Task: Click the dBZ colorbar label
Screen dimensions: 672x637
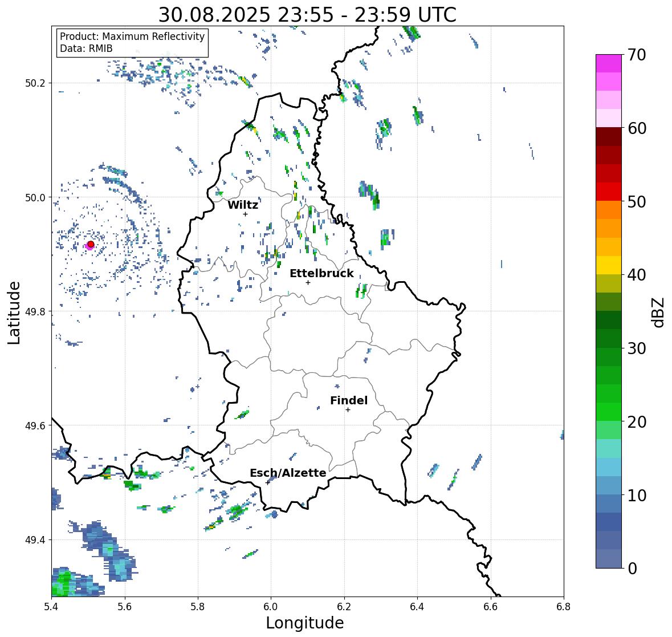Action: tap(659, 313)
